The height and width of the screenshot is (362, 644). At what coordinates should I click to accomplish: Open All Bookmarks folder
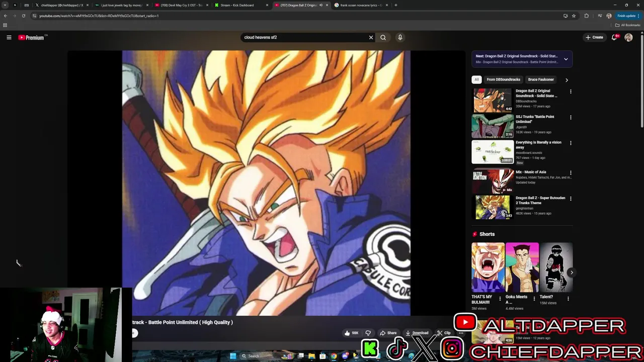pos(627,25)
